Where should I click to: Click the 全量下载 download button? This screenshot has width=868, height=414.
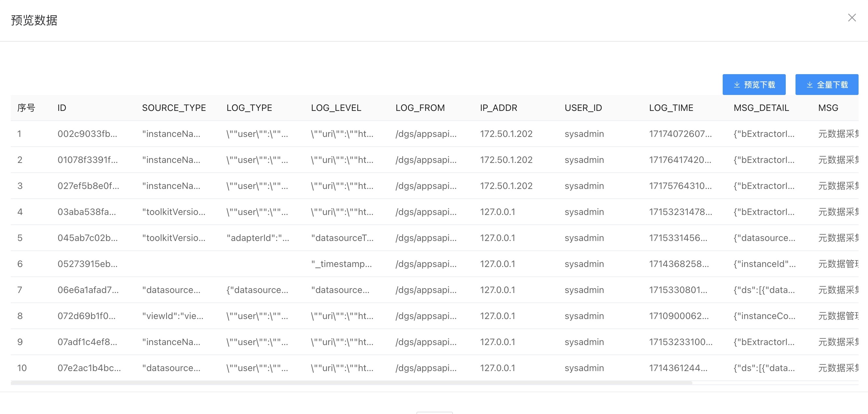(827, 85)
